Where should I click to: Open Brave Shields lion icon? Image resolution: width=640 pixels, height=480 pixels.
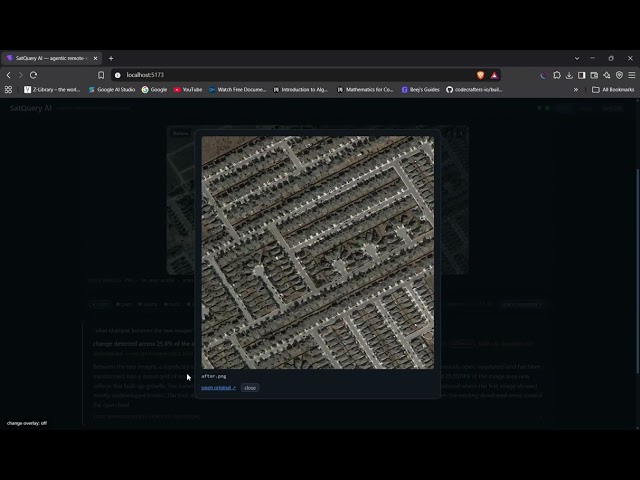[x=480, y=75]
